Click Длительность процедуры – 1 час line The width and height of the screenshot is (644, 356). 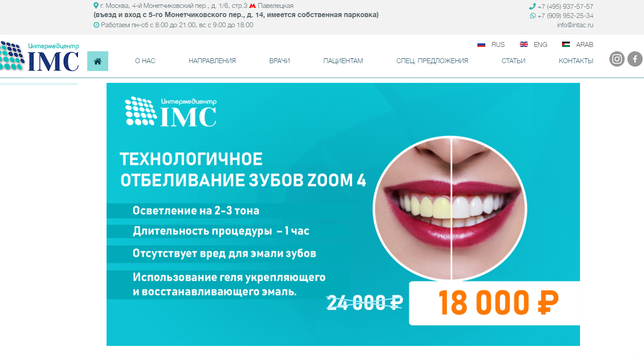click(x=221, y=231)
